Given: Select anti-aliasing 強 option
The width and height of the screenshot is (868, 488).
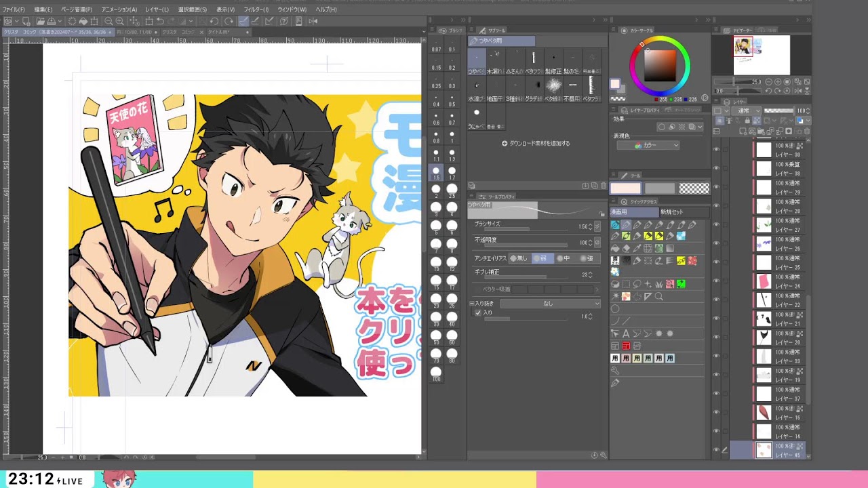Looking at the screenshot, I should click(587, 258).
